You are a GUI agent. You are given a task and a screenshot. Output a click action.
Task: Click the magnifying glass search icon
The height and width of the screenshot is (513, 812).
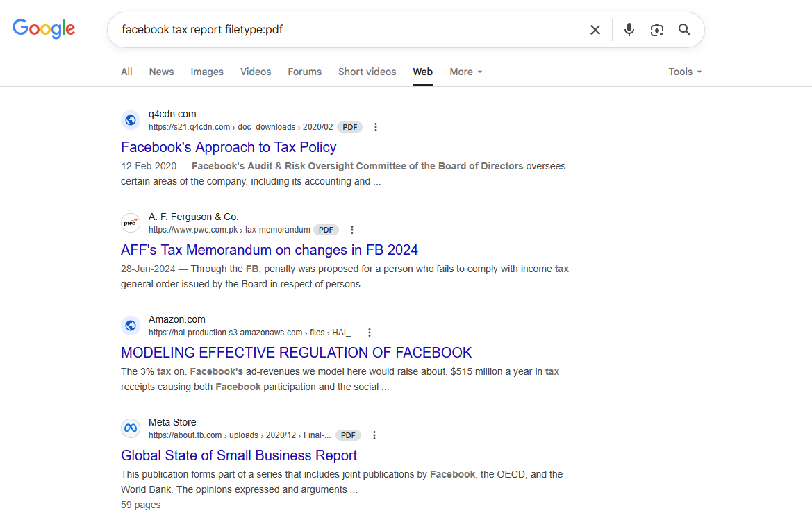[x=684, y=30]
